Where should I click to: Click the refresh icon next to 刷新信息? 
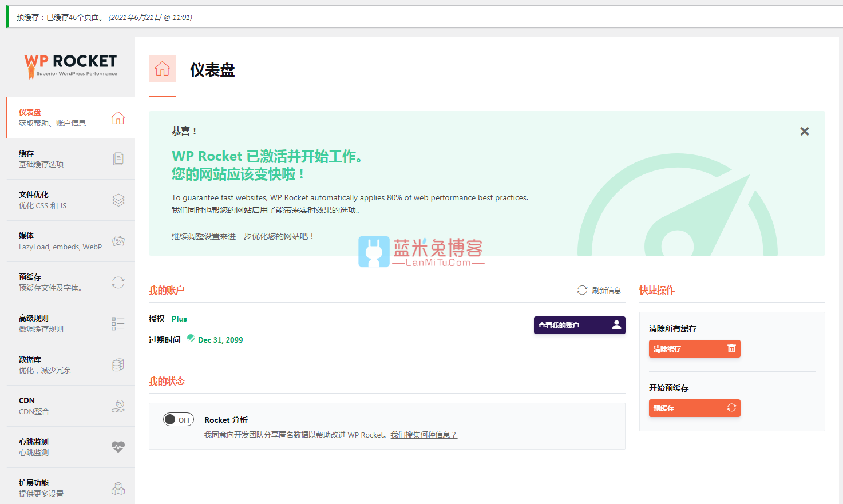tap(582, 291)
